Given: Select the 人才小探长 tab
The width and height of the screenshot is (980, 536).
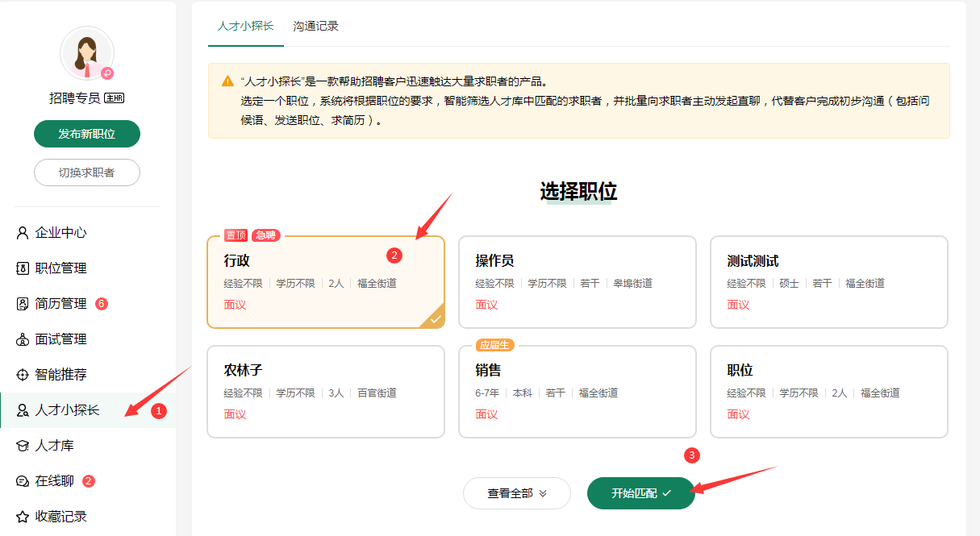Looking at the screenshot, I should tap(246, 26).
